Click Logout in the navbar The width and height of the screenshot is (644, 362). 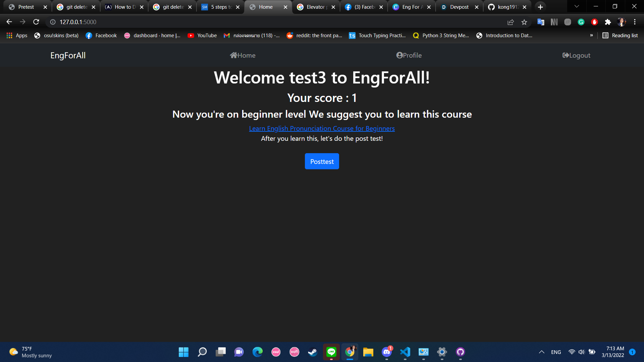[576, 55]
